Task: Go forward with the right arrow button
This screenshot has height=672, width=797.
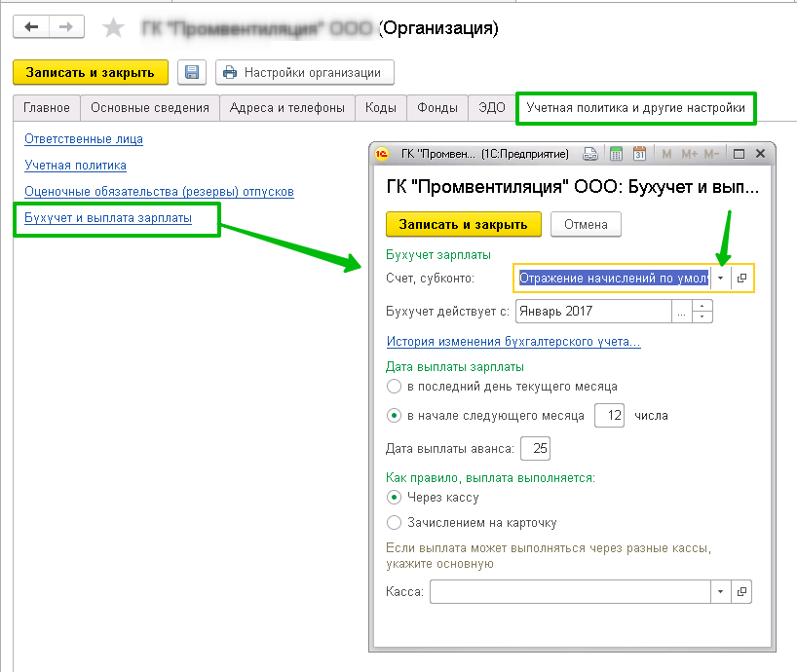Action: 66,27
